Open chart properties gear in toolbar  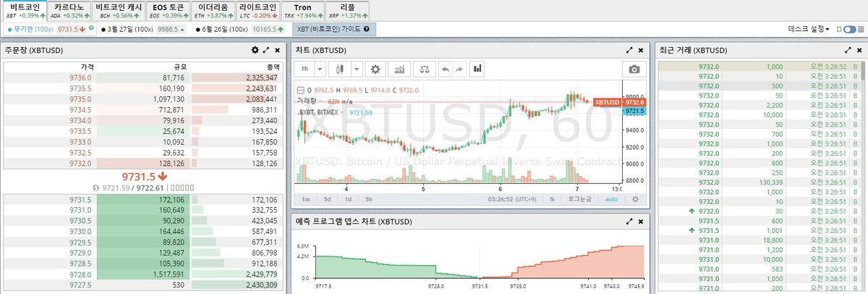[375, 69]
